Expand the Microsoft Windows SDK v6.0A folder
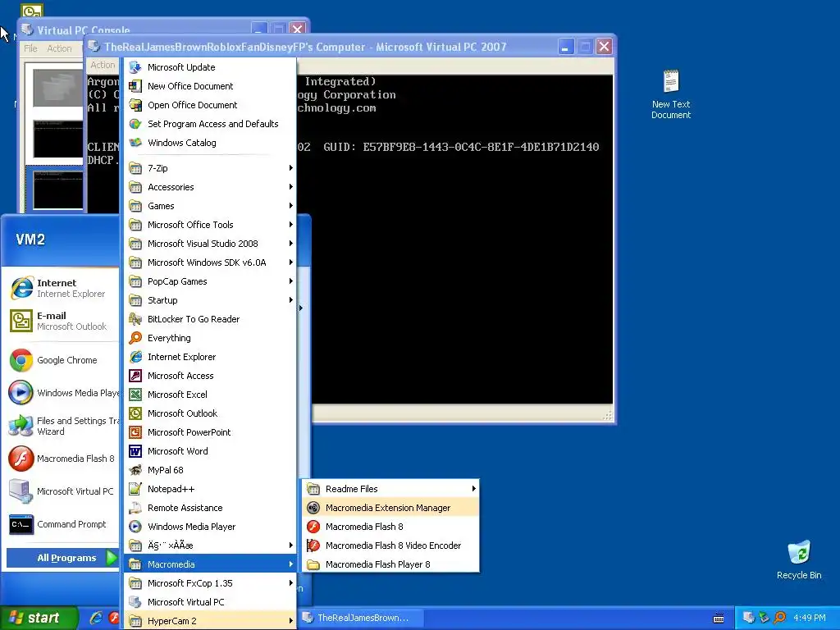Viewport: 840px width, 630px height. [210, 262]
